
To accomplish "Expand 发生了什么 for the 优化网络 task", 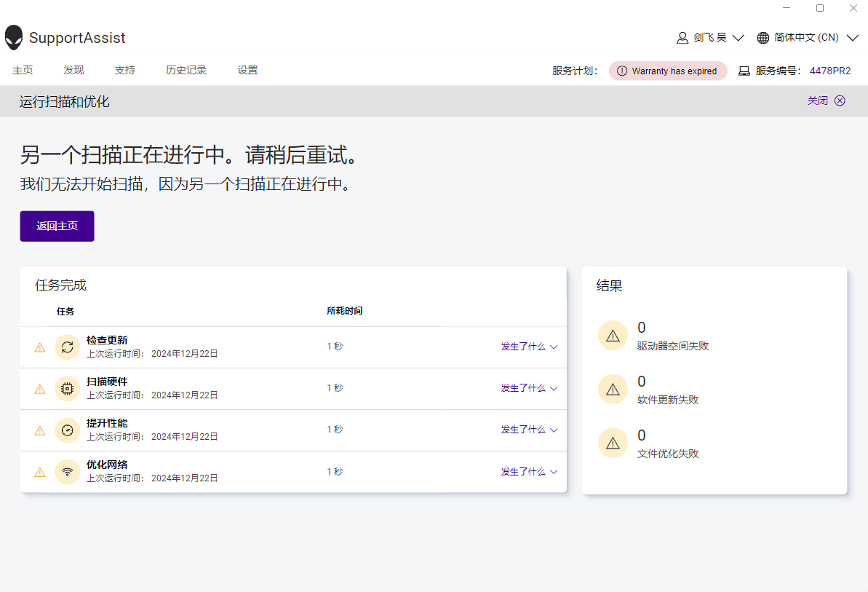I will coord(529,472).
